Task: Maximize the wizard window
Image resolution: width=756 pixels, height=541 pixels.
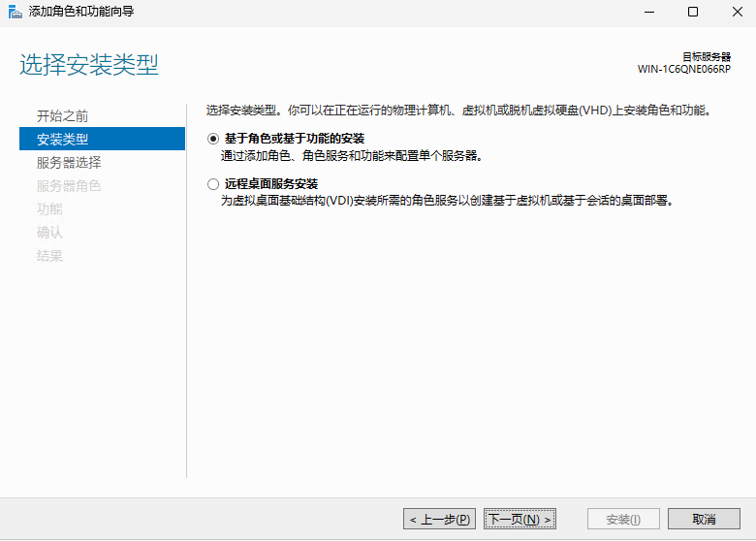Action: click(692, 13)
